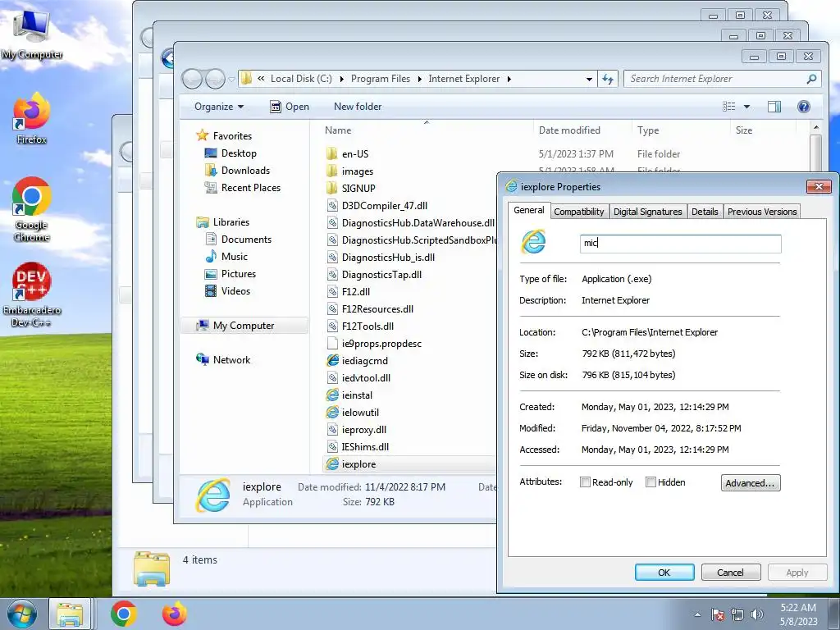Viewport: 840px width, 630px height.
Task: Select Downloads in the navigation pane
Action: (245, 171)
